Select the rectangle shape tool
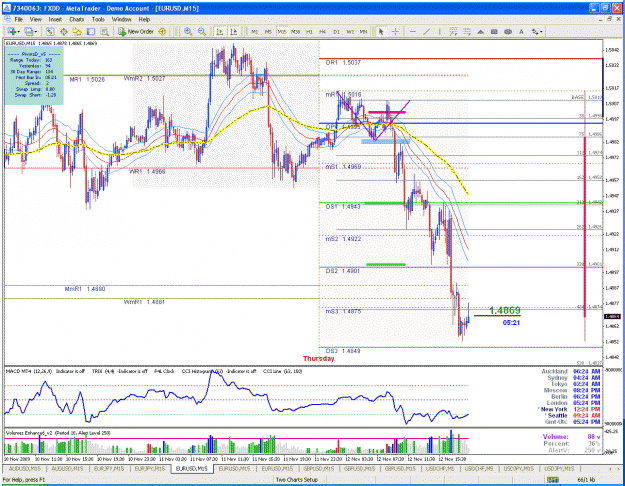 click(494, 31)
